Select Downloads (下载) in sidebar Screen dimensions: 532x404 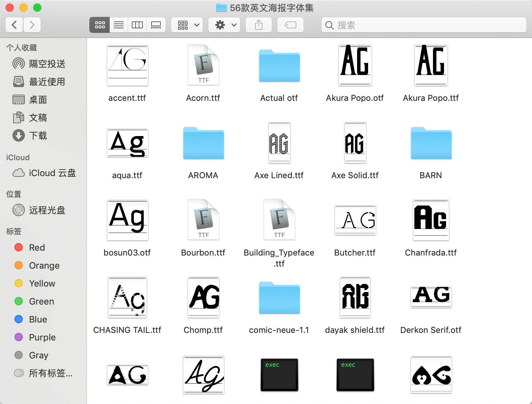point(38,136)
